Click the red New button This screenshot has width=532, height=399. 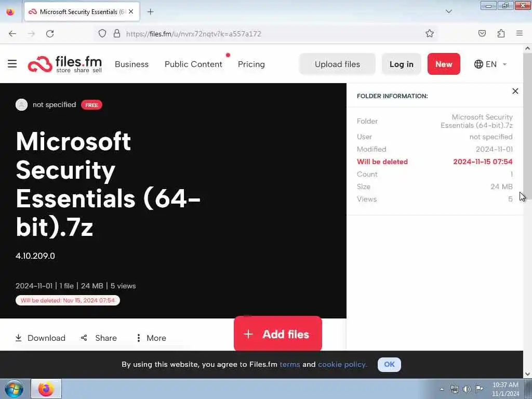coord(444,64)
